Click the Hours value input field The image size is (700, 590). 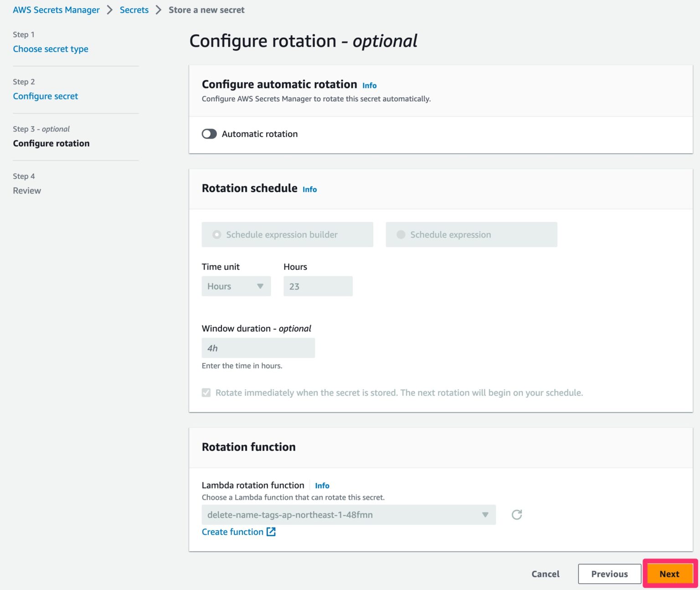coord(318,286)
